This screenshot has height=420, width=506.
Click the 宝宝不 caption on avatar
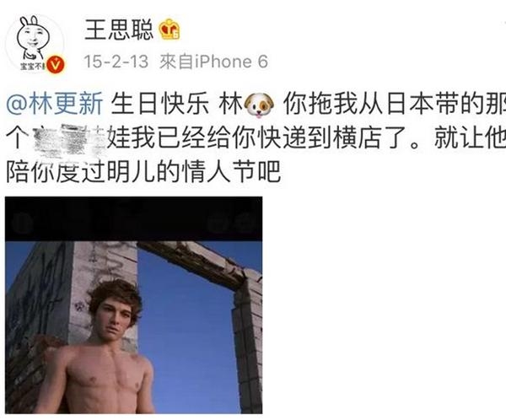tap(31, 66)
